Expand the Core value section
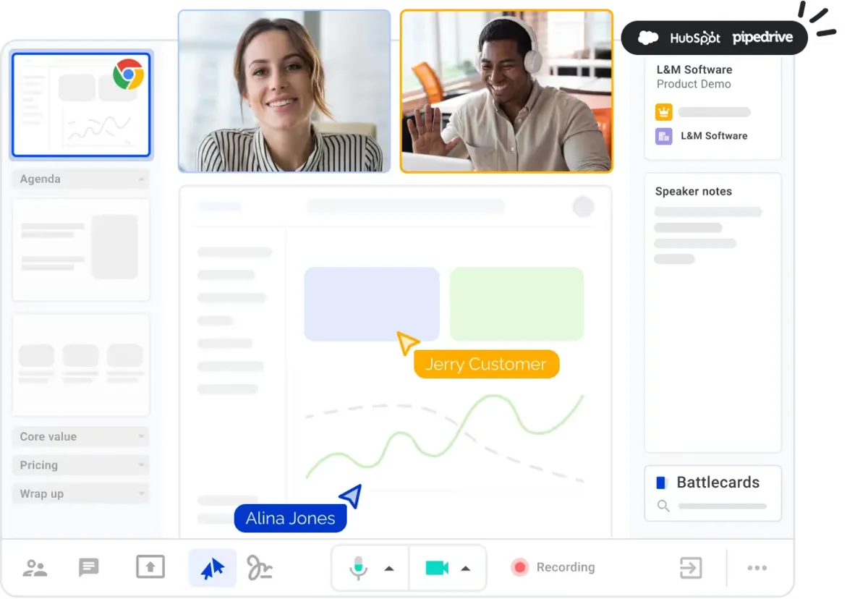This screenshot has width=868, height=599. [x=81, y=437]
